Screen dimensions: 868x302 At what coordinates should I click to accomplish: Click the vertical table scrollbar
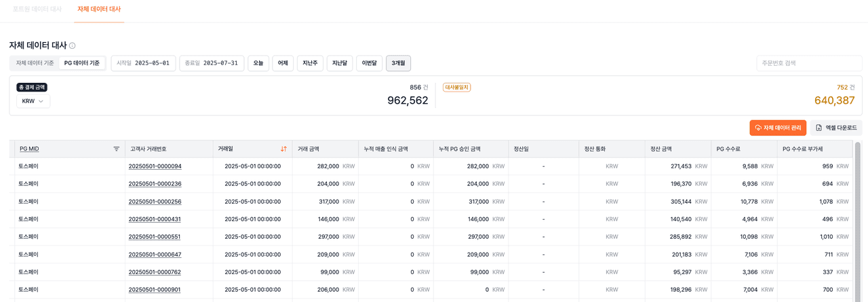[x=858, y=217]
